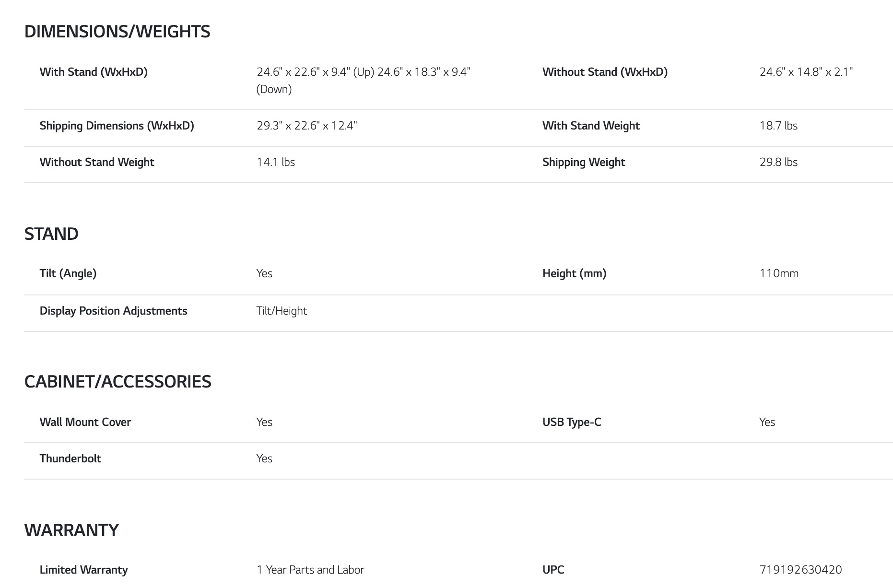
Task: Click the Shipping Dimensions (WxHxD) label
Action: (117, 126)
